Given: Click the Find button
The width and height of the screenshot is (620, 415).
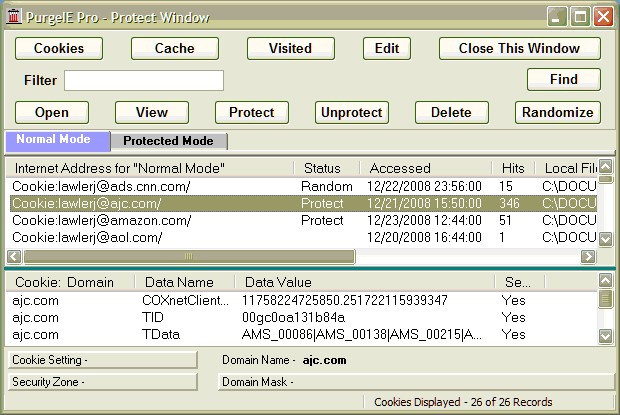Looking at the screenshot, I should (564, 79).
